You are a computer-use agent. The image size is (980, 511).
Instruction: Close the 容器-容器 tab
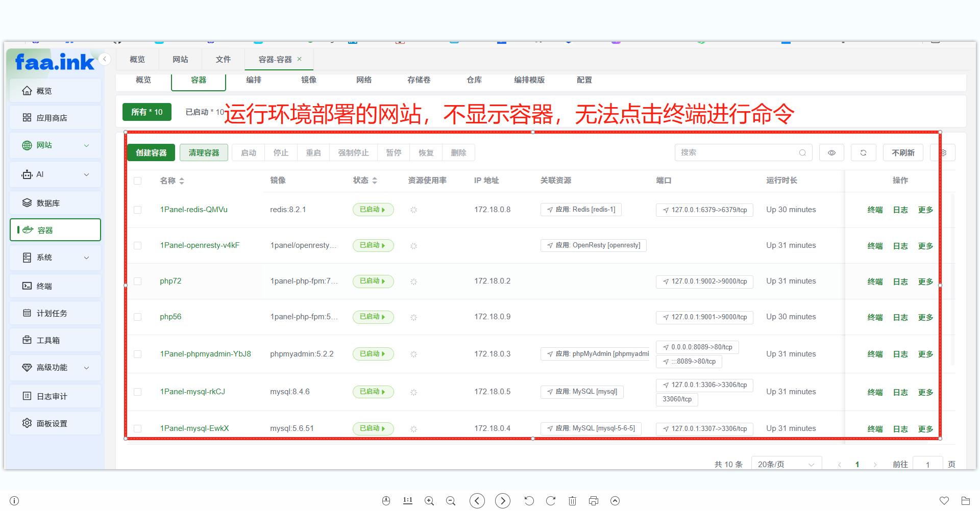(x=300, y=59)
